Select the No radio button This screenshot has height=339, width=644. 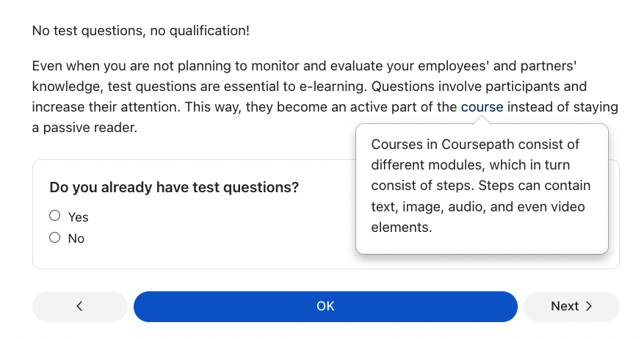54,238
